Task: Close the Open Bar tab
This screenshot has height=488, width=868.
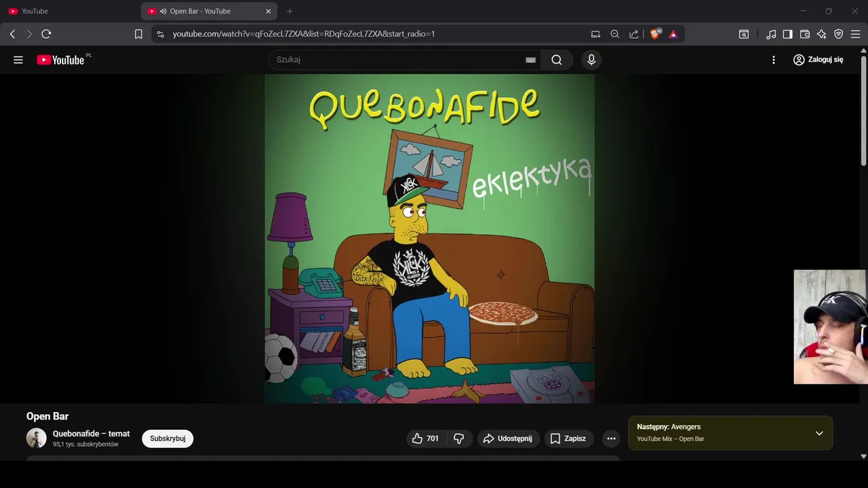Action: (x=268, y=12)
